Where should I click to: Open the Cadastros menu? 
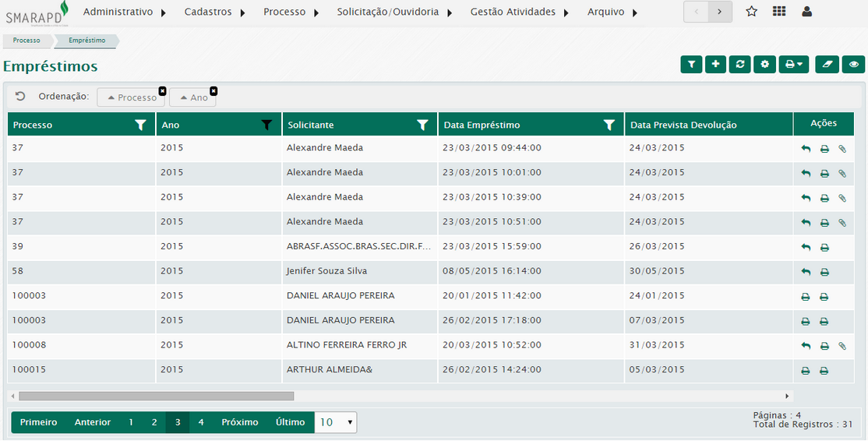coord(214,12)
